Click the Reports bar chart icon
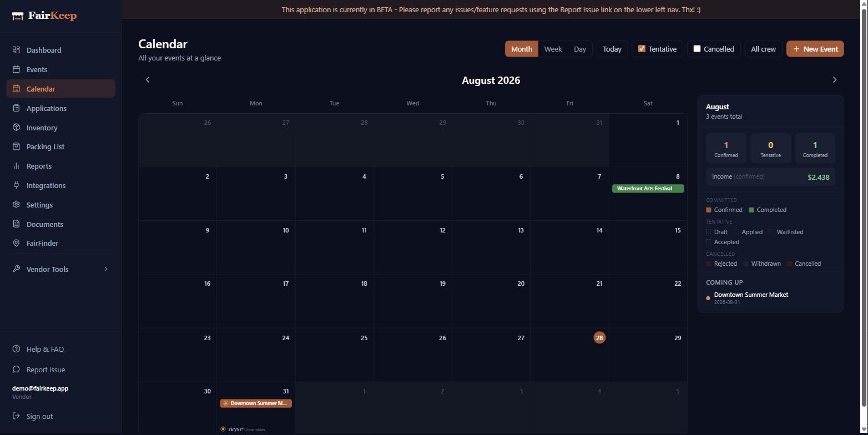The height and width of the screenshot is (435, 868). tap(16, 166)
